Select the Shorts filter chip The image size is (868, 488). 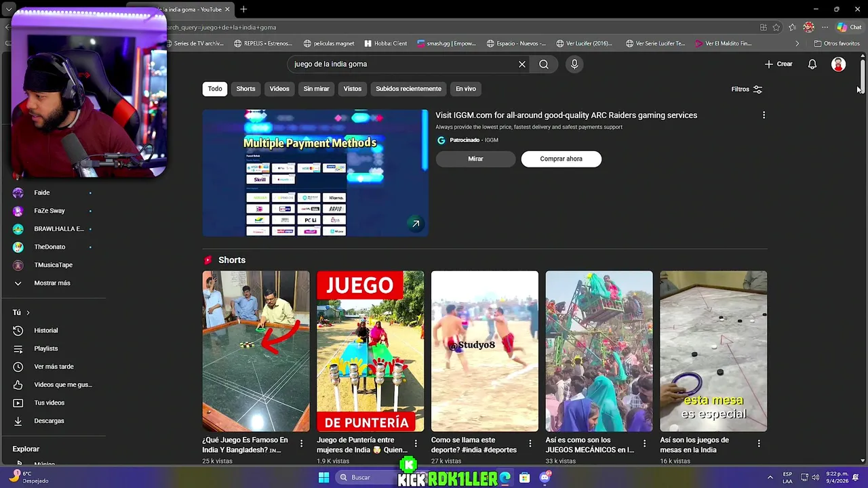(x=245, y=89)
